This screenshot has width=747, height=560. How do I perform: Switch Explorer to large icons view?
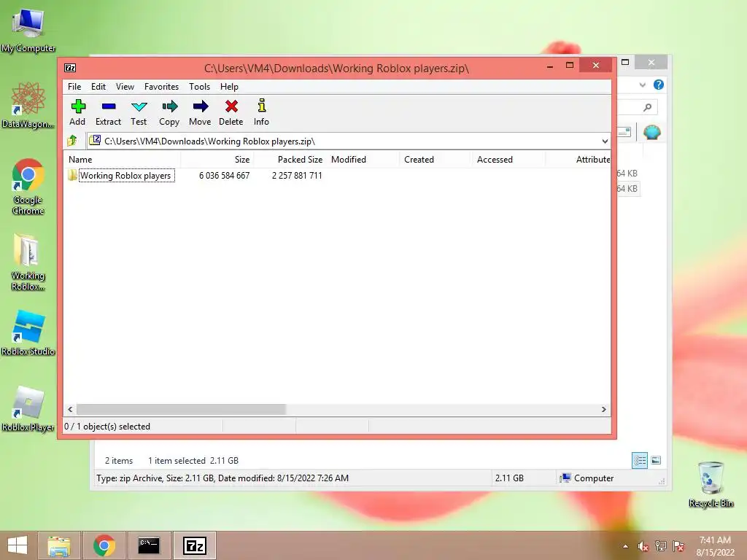tap(656, 460)
